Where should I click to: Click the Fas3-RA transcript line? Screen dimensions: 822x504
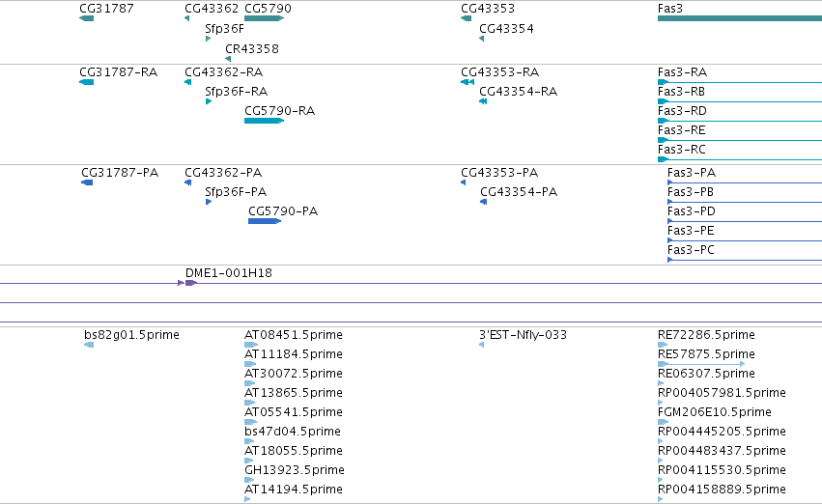pyautogui.click(x=740, y=82)
